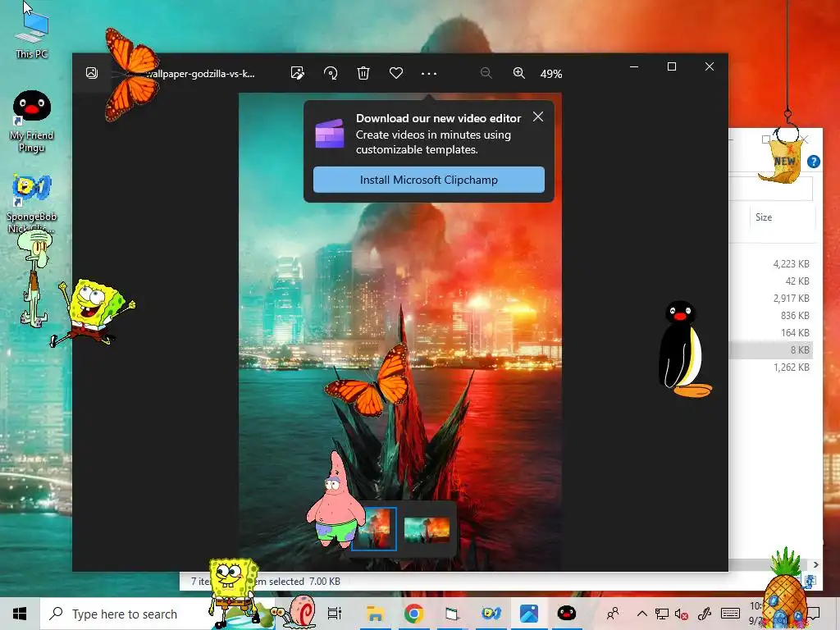Viewport: 840px width, 630px height.
Task: Open the People icon in the taskbar
Action: (x=613, y=614)
